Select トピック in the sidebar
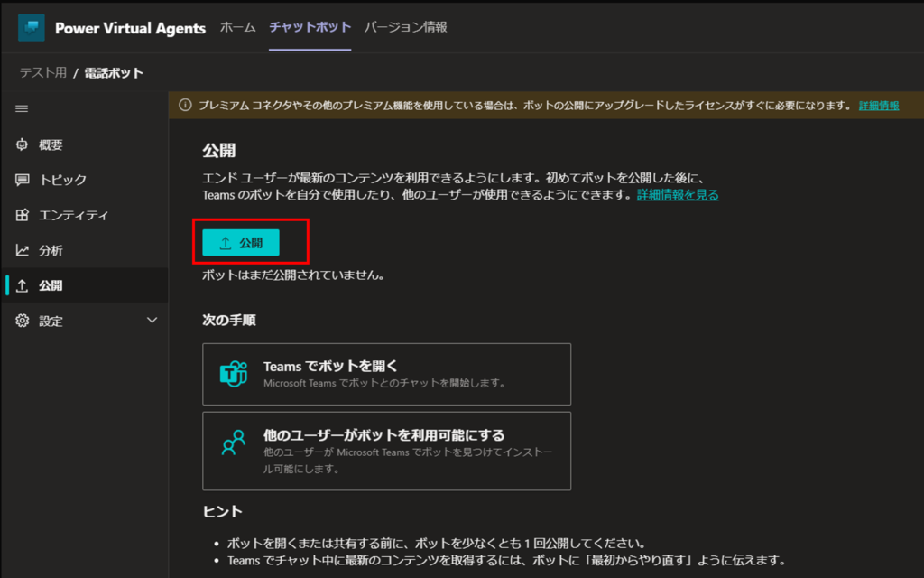This screenshot has width=924, height=578. (x=85, y=180)
